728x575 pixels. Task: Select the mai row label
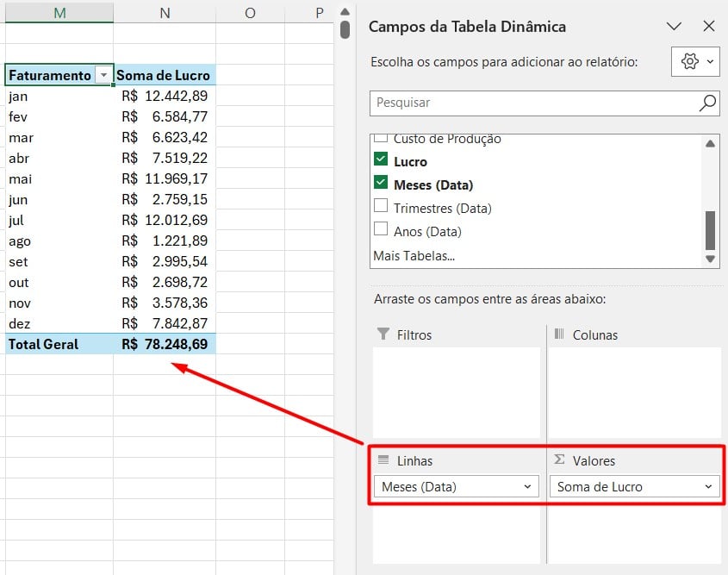pos(59,178)
